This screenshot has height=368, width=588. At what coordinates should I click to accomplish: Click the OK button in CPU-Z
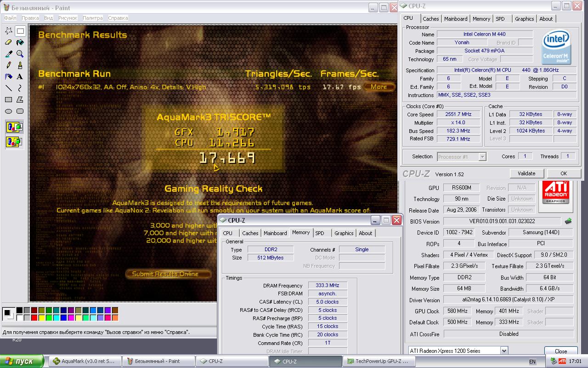[x=564, y=173]
